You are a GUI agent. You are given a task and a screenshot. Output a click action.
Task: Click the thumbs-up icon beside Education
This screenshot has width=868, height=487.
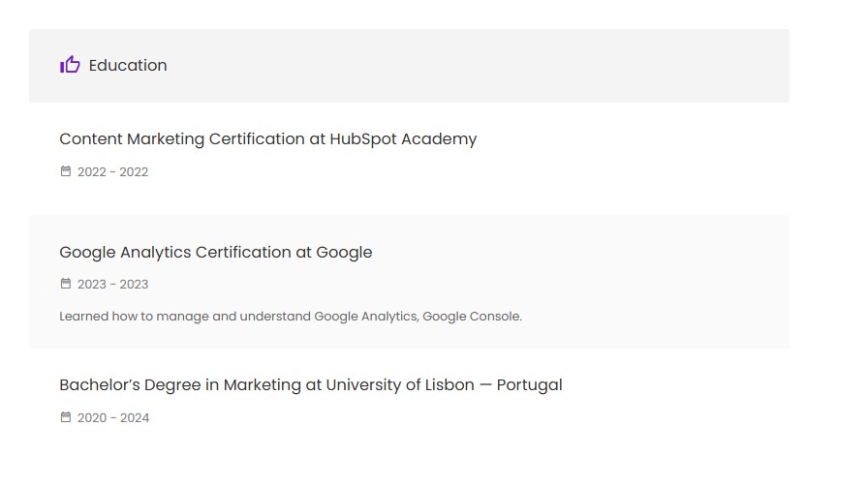[70, 65]
